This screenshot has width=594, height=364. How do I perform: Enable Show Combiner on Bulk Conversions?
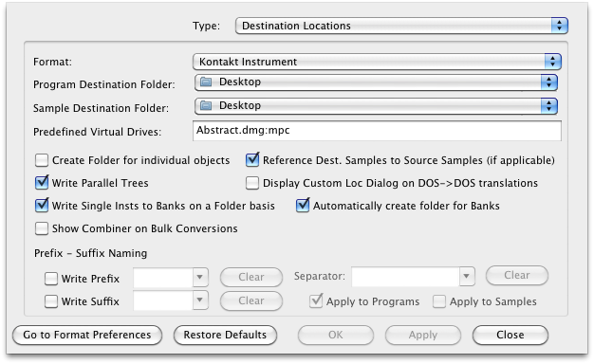(x=42, y=228)
